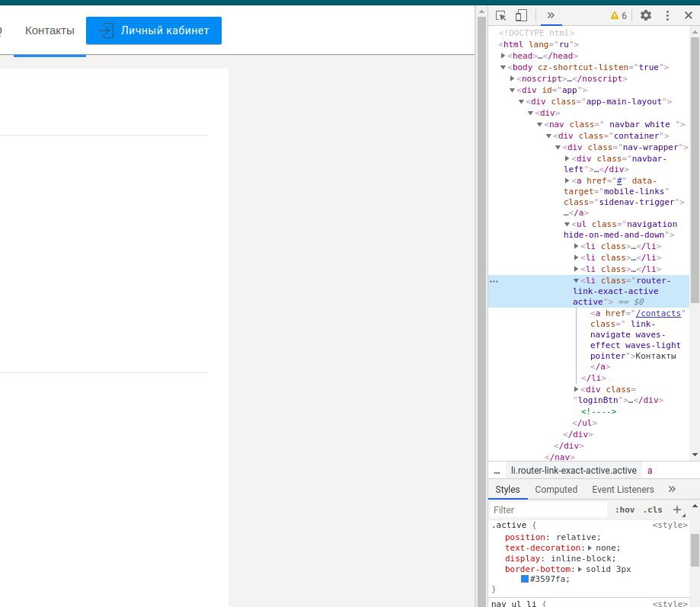Screen dimensions: 700x607
Task: Click the Личный кабинет login button
Action: [x=154, y=30]
